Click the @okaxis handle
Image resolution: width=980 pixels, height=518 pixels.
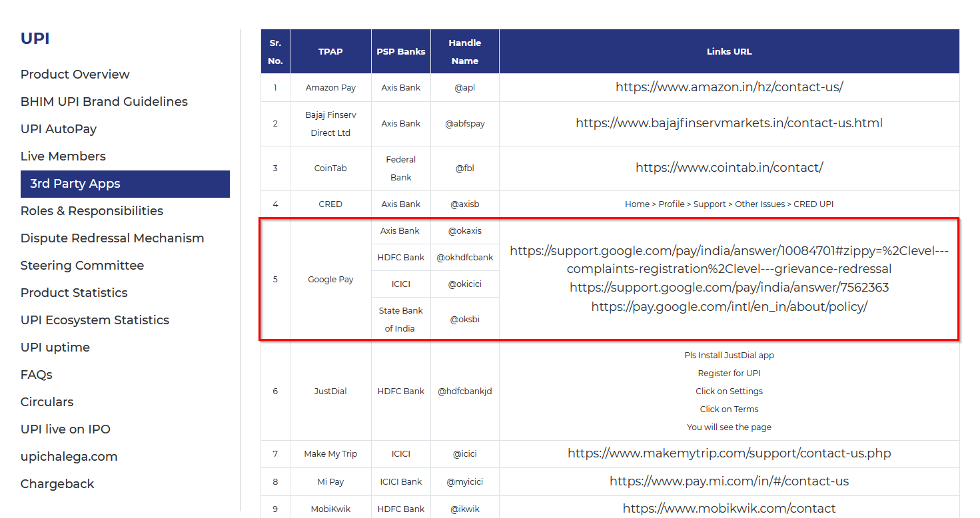465,231
